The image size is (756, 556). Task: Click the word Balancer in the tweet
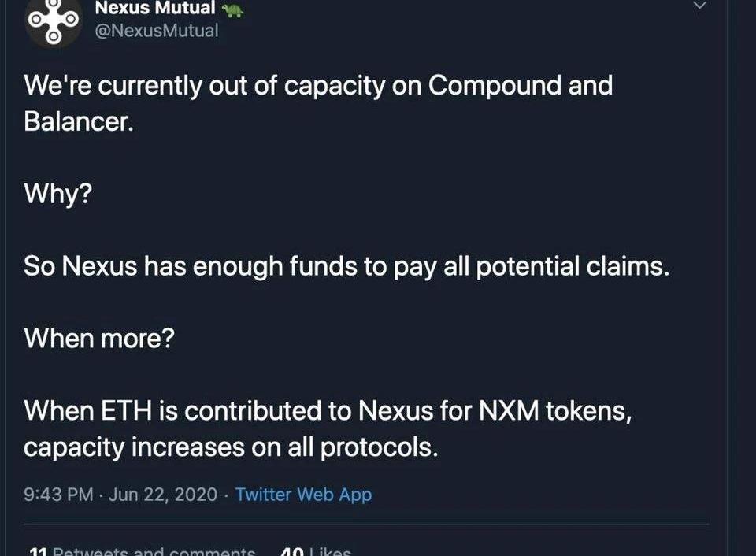pos(75,122)
